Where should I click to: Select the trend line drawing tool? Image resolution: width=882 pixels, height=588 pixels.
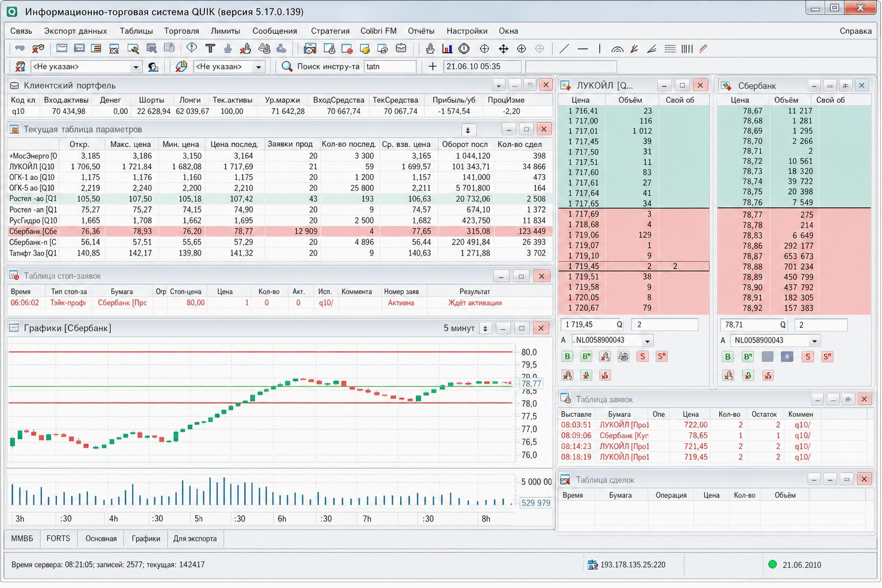click(x=564, y=49)
